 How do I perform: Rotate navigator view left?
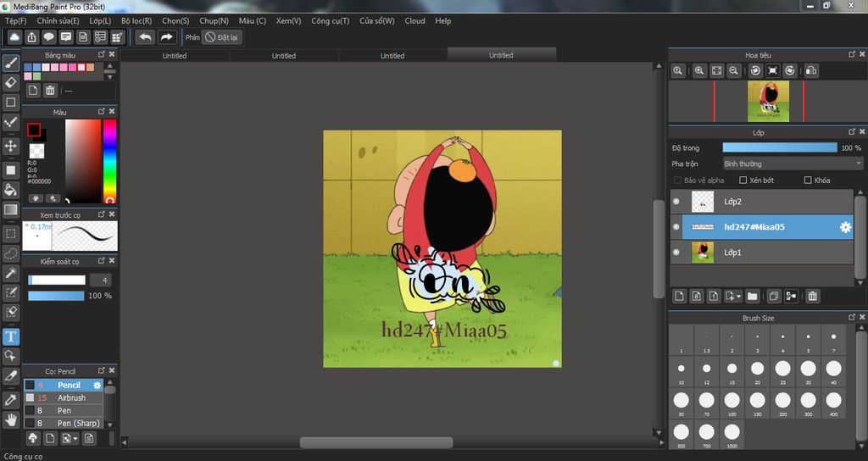pyautogui.click(x=755, y=71)
